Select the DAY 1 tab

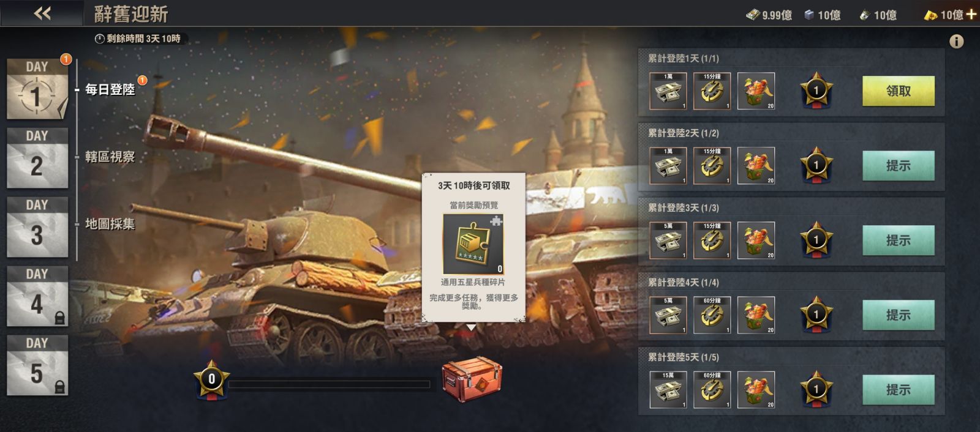pyautogui.click(x=37, y=89)
